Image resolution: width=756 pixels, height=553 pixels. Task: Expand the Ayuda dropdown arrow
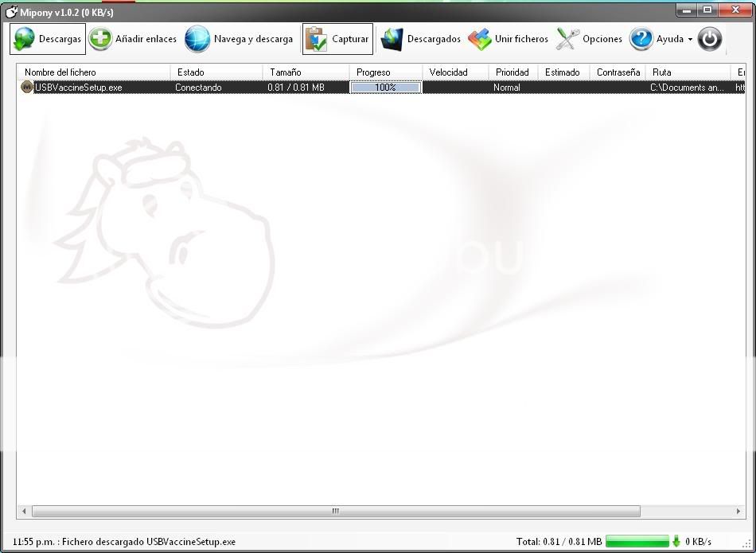coord(690,40)
